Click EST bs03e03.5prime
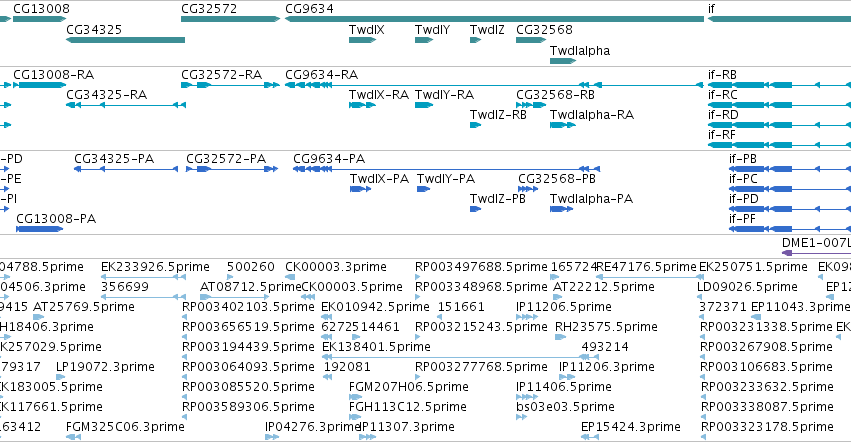The width and height of the screenshot is (851, 442). (566, 408)
